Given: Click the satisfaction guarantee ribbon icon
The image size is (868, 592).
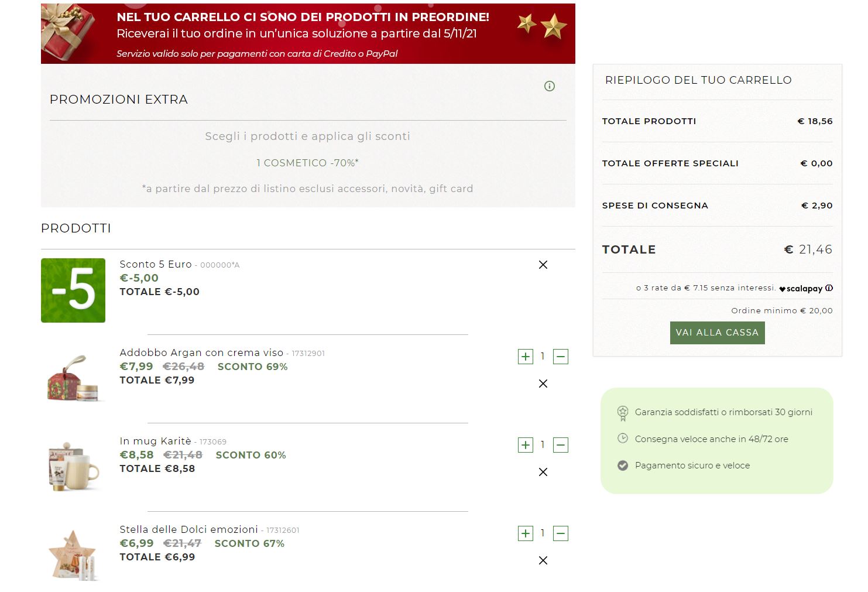Looking at the screenshot, I should tap(623, 413).
